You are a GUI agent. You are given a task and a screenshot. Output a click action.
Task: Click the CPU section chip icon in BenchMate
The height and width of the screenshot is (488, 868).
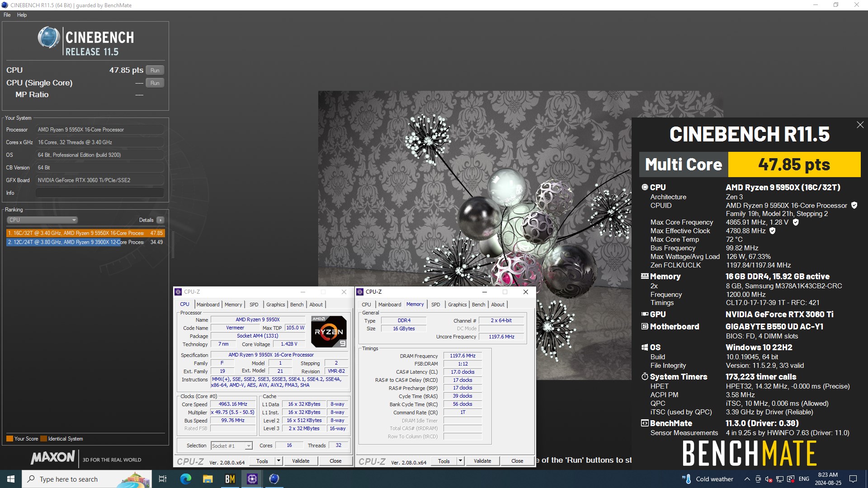tap(645, 187)
